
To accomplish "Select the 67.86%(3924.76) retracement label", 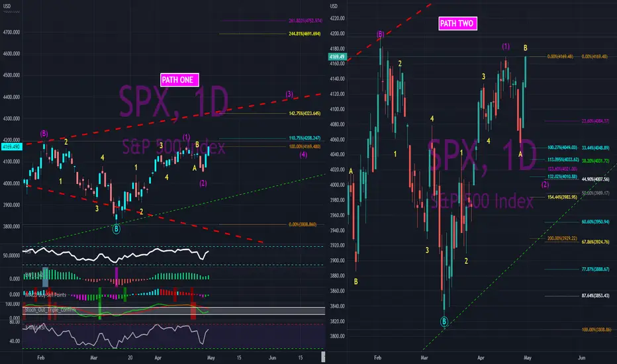I will pyautogui.click(x=595, y=242).
